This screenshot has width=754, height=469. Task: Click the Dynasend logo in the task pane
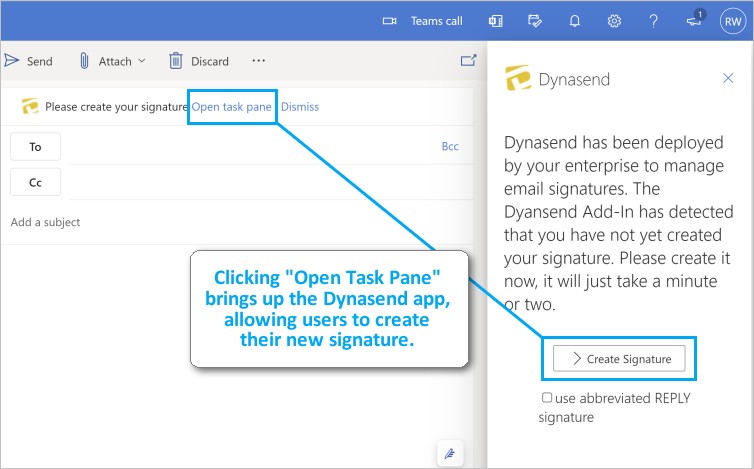pos(518,78)
